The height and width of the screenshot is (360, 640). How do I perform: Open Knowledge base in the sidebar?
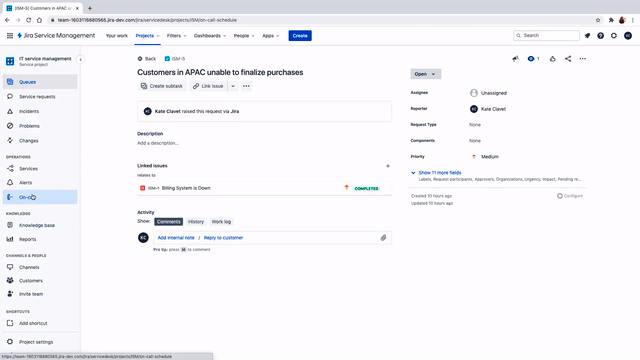pos(40,225)
